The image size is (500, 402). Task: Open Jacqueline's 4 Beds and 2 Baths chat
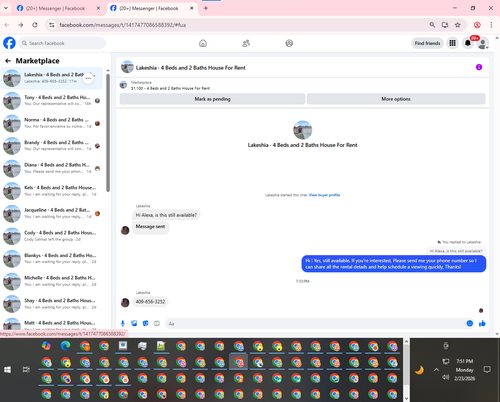coord(52,213)
